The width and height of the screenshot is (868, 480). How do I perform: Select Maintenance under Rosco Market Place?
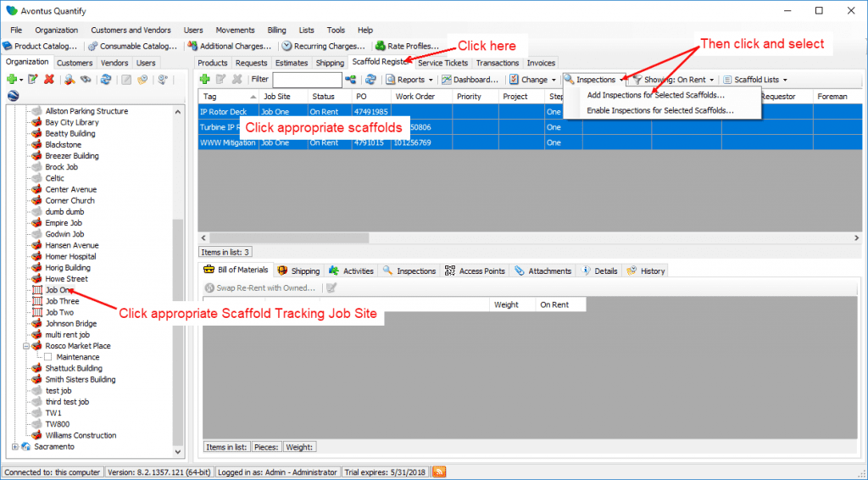tap(78, 357)
